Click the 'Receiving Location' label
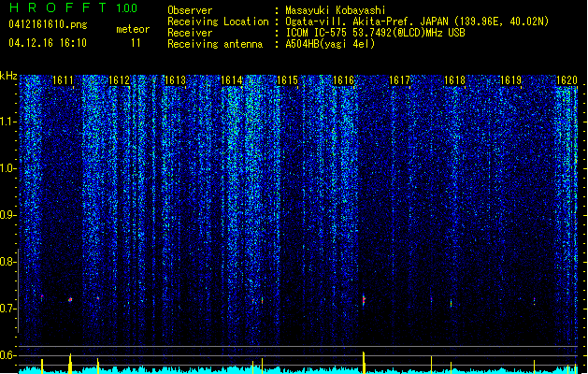The width and height of the screenshot is (588, 374). (218, 22)
